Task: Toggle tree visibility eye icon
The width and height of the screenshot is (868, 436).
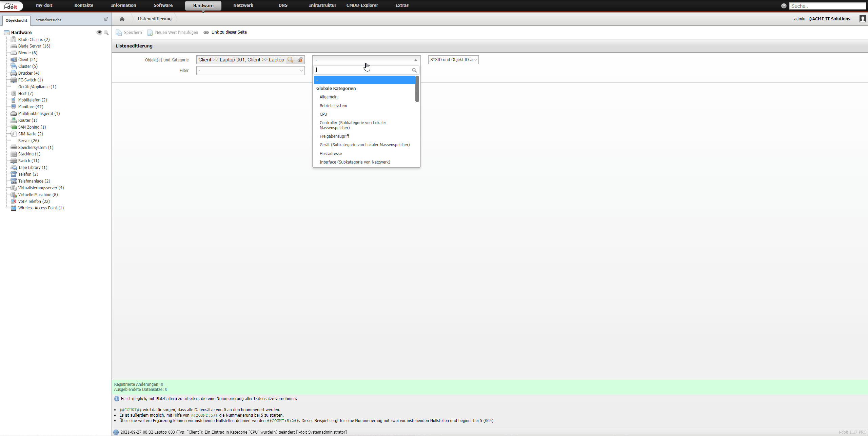Action: pyautogui.click(x=99, y=33)
